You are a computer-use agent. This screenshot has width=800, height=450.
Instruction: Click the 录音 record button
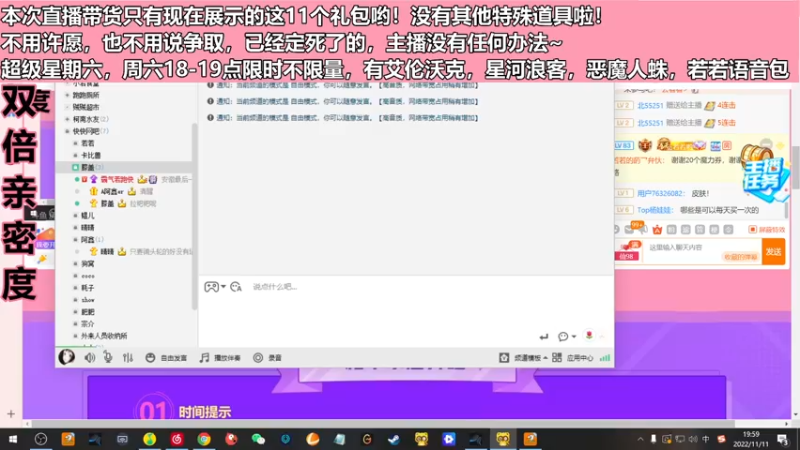267,358
